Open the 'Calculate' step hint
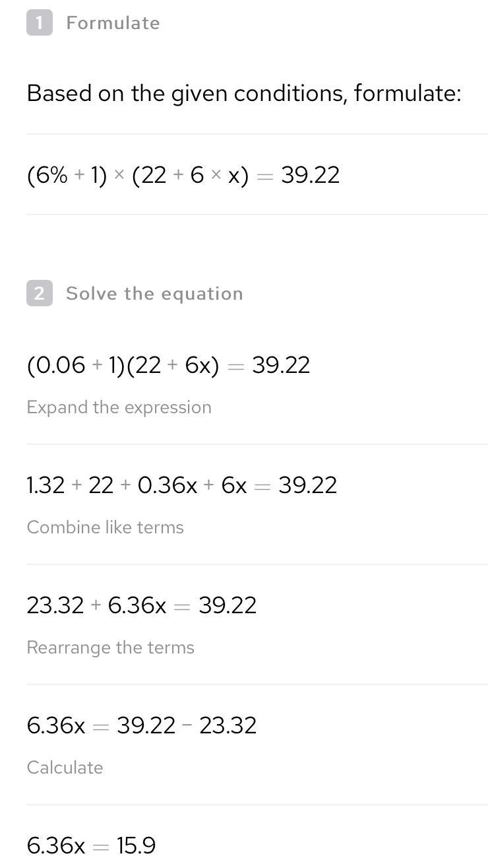488x868 pixels. [x=65, y=767]
